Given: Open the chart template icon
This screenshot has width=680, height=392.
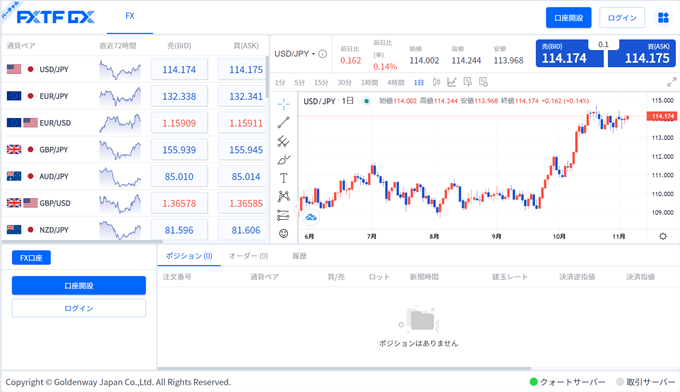Looking at the screenshot, I should [468, 82].
